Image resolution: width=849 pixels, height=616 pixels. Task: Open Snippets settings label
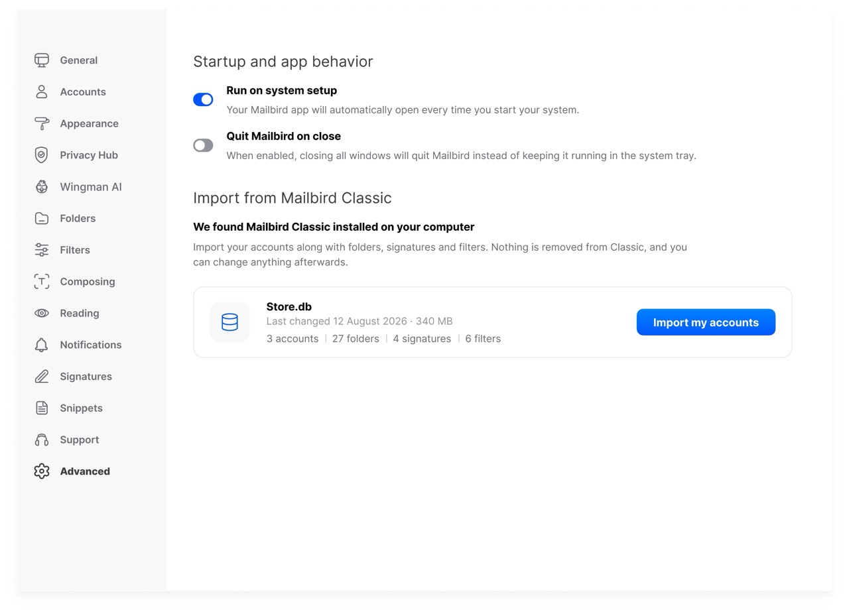[x=81, y=408]
